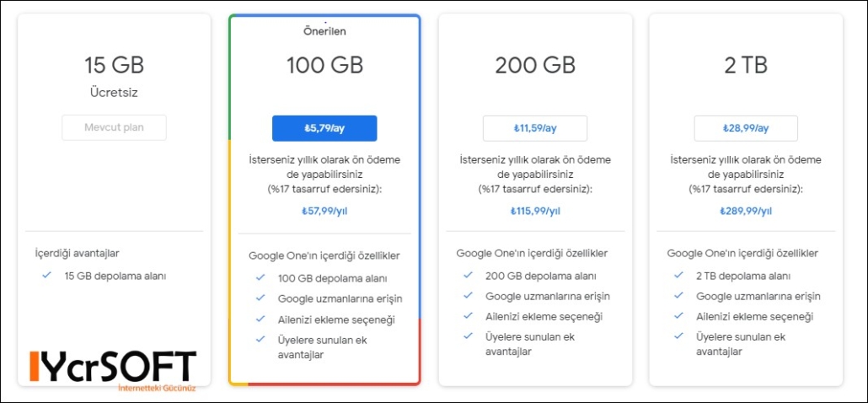The height and width of the screenshot is (403, 868).
Task: Click the 200 GB plan title
Action: pyautogui.click(x=535, y=65)
